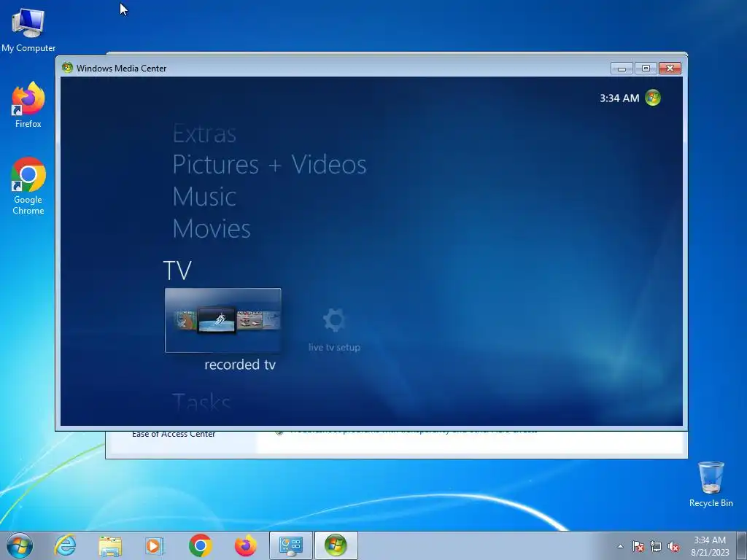Select Pictures + Videos in Media Center
The width and height of the screenshot is (747, 560).
pos(269,165)
